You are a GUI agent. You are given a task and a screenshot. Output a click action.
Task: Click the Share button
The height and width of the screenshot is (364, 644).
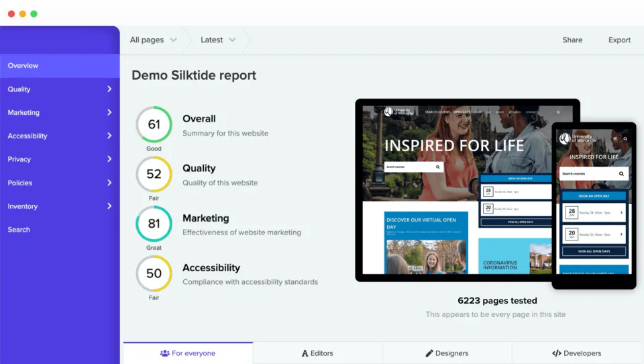pos(572,40)
